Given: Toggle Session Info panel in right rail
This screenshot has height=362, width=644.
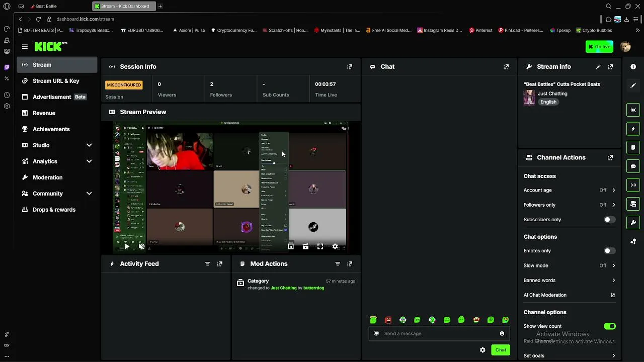Looking at the screenshot, I should [633, 185].
